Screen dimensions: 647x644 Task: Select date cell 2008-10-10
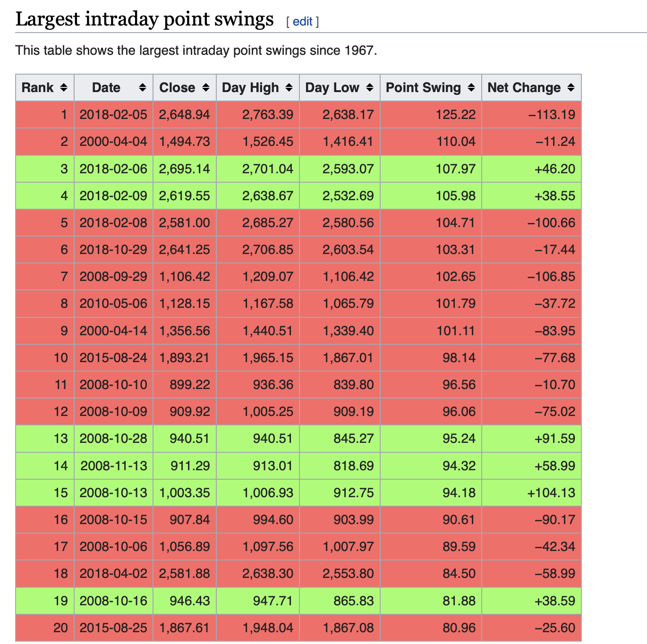(x=113, y=385)
